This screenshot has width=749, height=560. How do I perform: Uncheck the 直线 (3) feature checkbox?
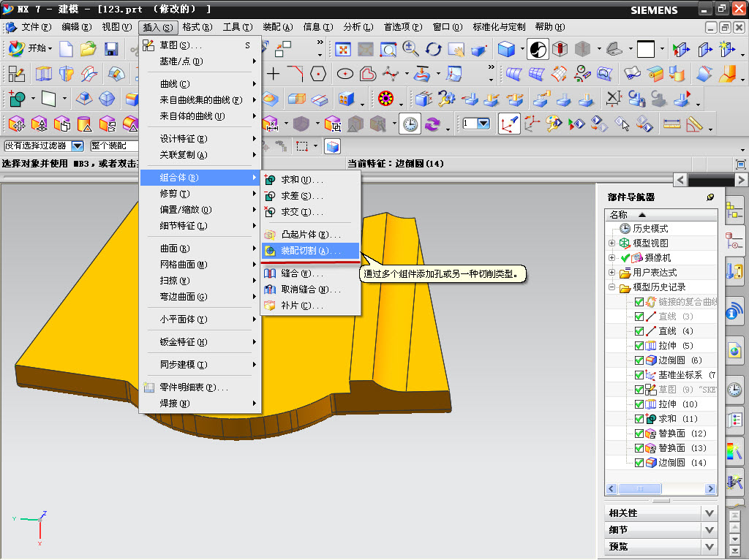(639, 317)
